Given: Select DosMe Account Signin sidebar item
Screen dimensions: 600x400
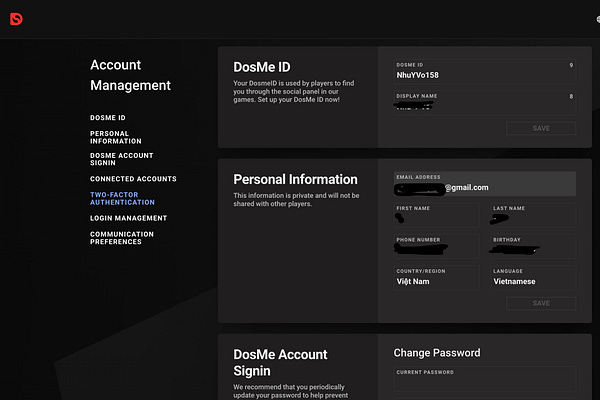Looking at the screenshot, I should 121,159.
